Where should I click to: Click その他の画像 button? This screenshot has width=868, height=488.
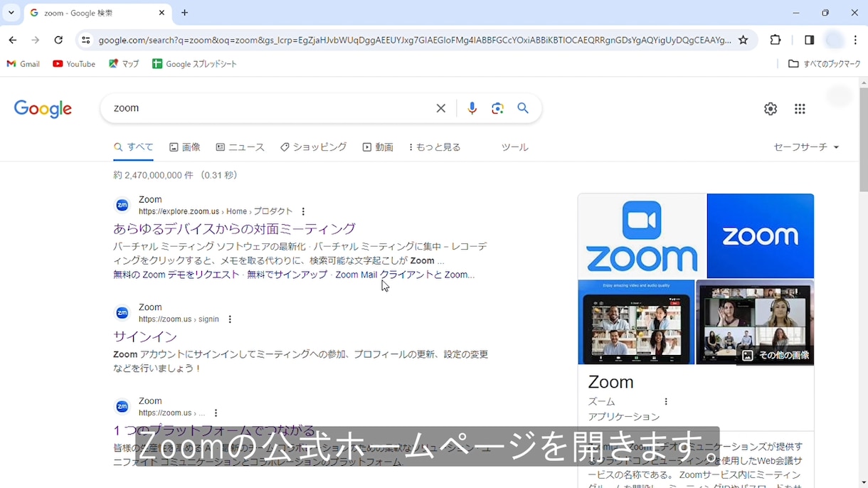click(776, 355)
